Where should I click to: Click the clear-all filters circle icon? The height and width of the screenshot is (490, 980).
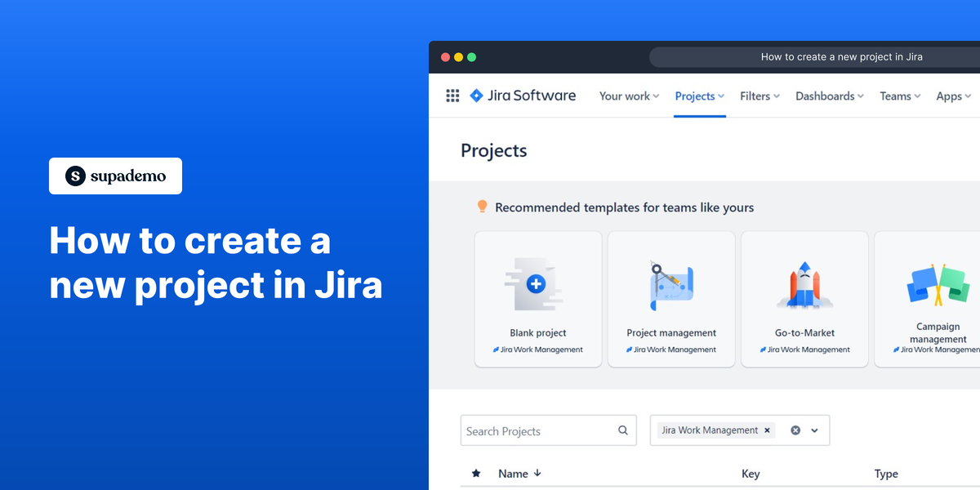[x=795, y=430]
